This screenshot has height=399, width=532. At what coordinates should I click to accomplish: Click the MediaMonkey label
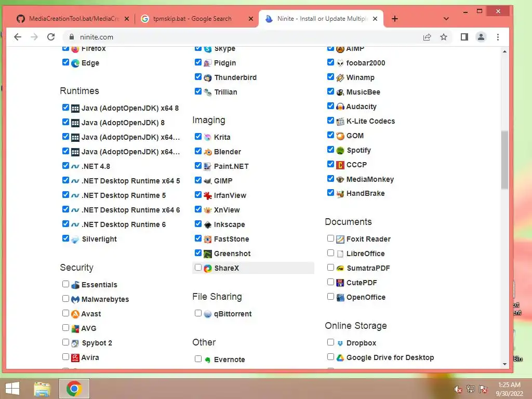[x=370, y=179]
